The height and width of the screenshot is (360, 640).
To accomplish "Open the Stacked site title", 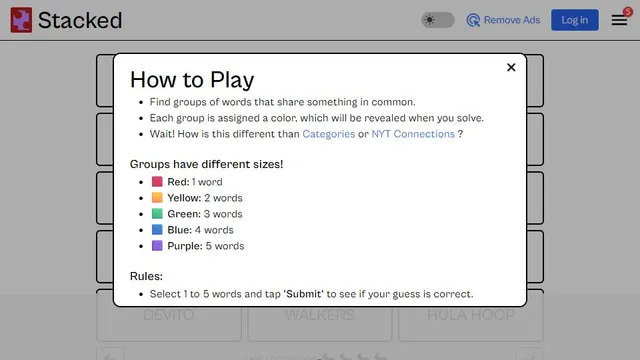I will (80, 20).
